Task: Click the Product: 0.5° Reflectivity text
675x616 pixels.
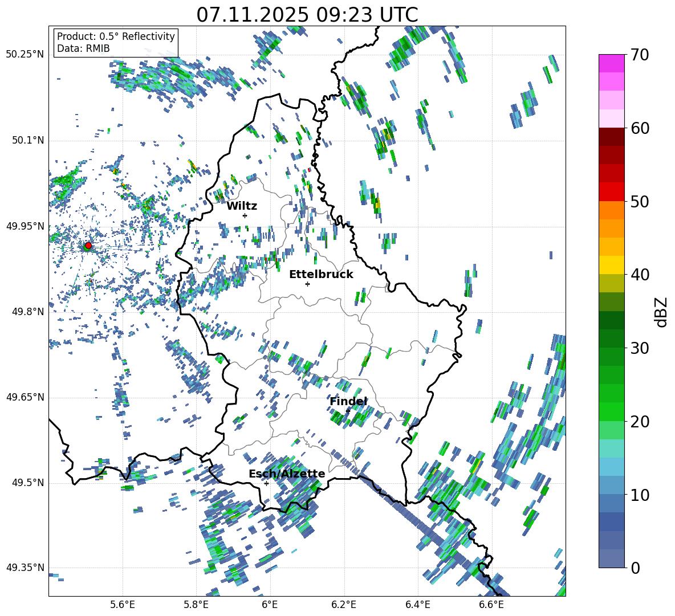Action: pyautogui.click(x=116, y=36)
